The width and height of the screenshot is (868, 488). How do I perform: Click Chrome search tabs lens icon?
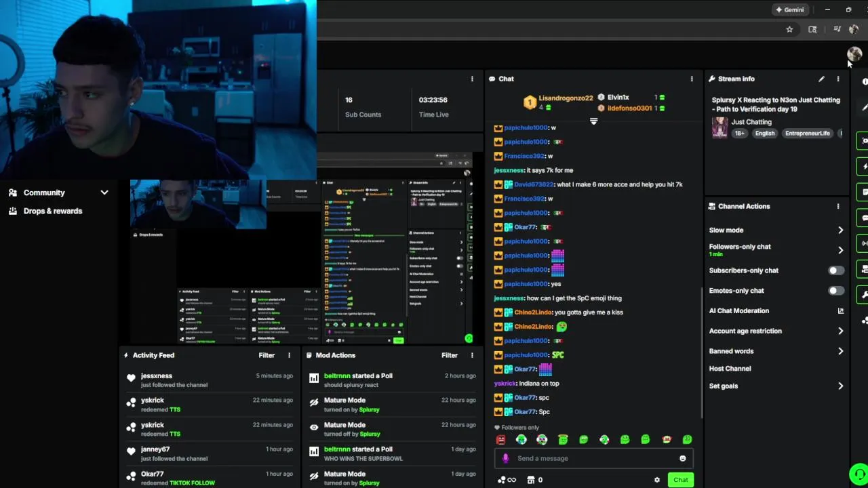(x=812, y=29)
